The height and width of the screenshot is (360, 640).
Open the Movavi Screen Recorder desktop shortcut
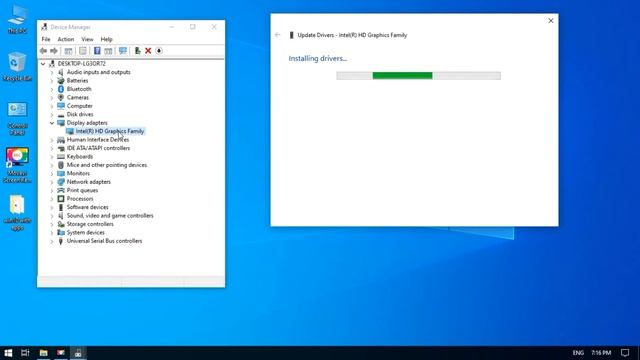pos(17,165)
